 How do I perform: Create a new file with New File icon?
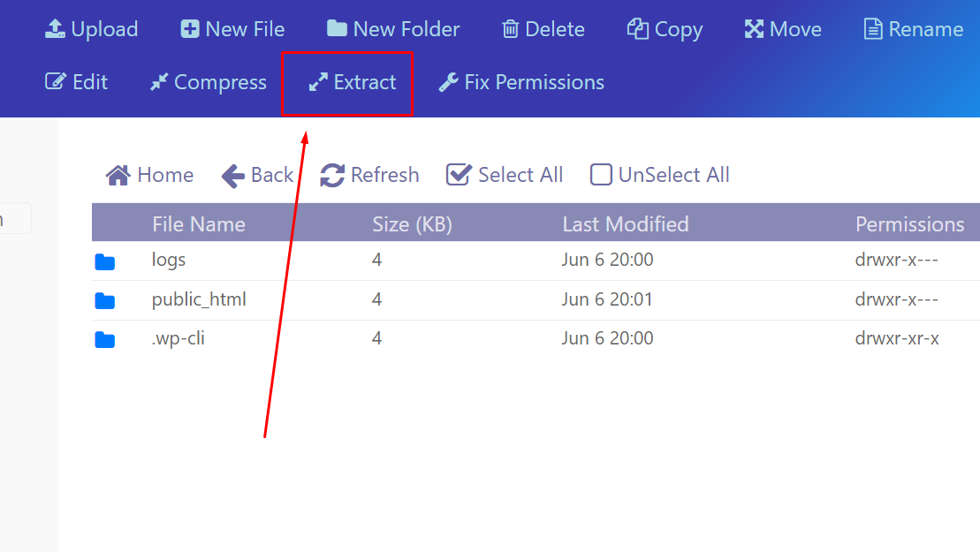(190, 29)
